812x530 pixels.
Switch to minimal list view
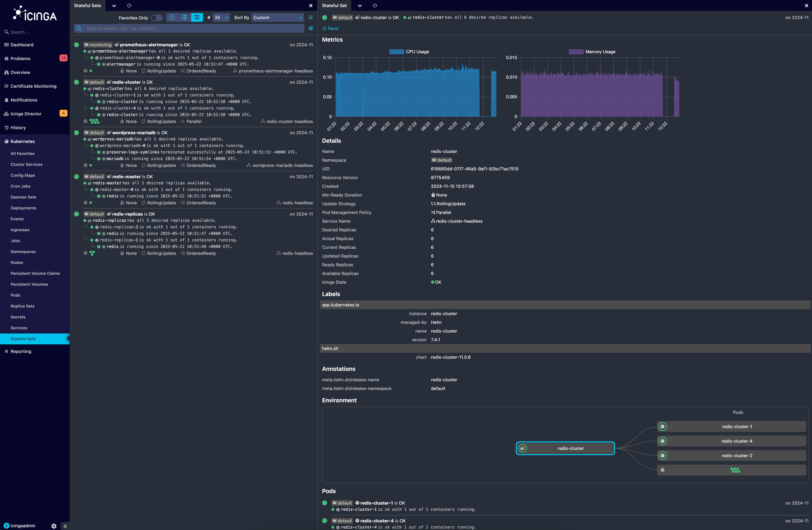pyautogui.click(x=172, y=17)
